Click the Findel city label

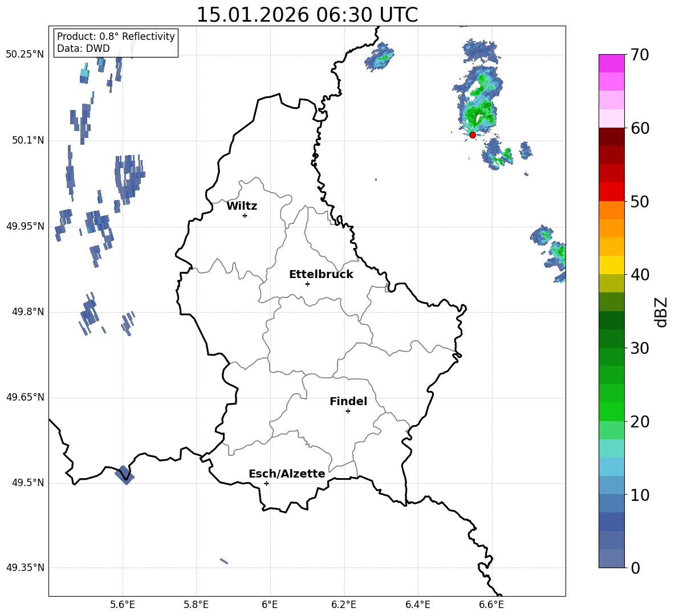tap(348, 401)
